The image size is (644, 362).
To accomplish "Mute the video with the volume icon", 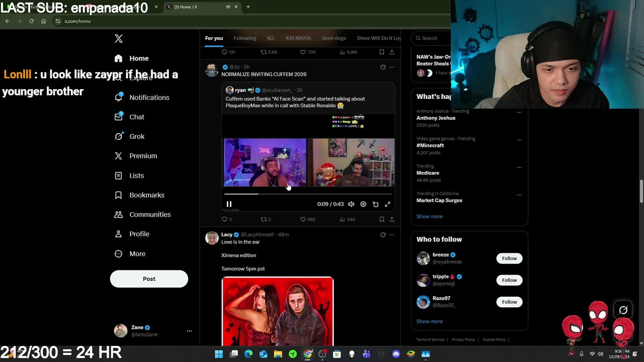I will tap(351, 204).
